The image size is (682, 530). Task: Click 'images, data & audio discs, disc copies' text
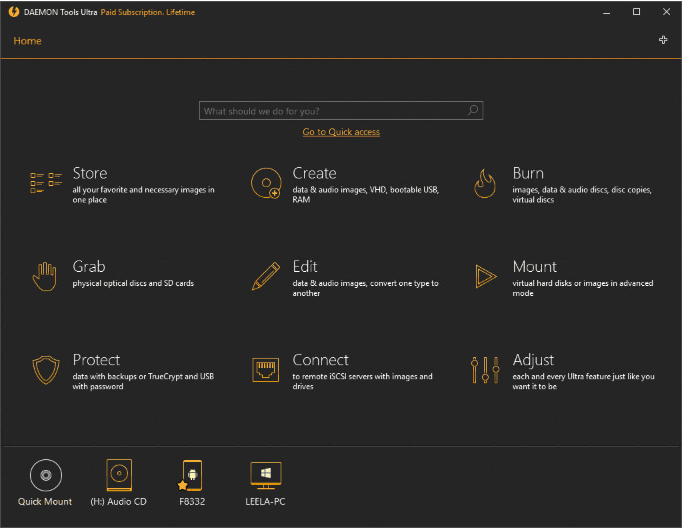tap(582, 195)
